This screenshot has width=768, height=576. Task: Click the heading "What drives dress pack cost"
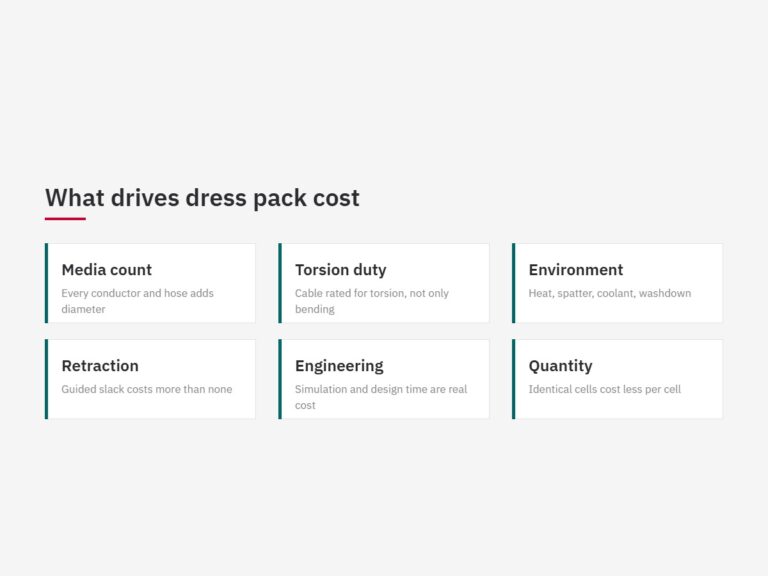pos(202,198)
